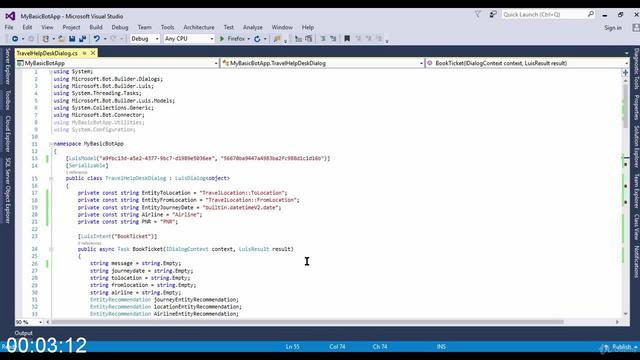Open the Class View side tab
The width and height of the screenshot is (640, 360).
pos(636,227)
